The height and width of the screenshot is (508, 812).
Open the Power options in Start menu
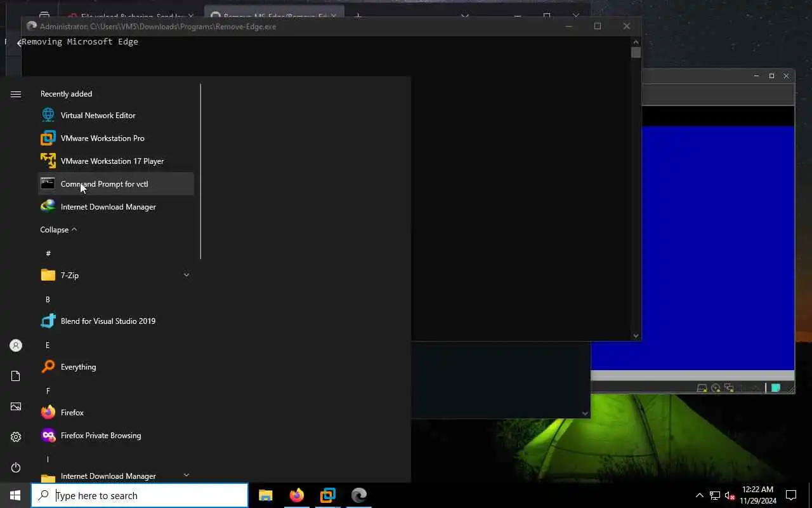tap(16, 467)
